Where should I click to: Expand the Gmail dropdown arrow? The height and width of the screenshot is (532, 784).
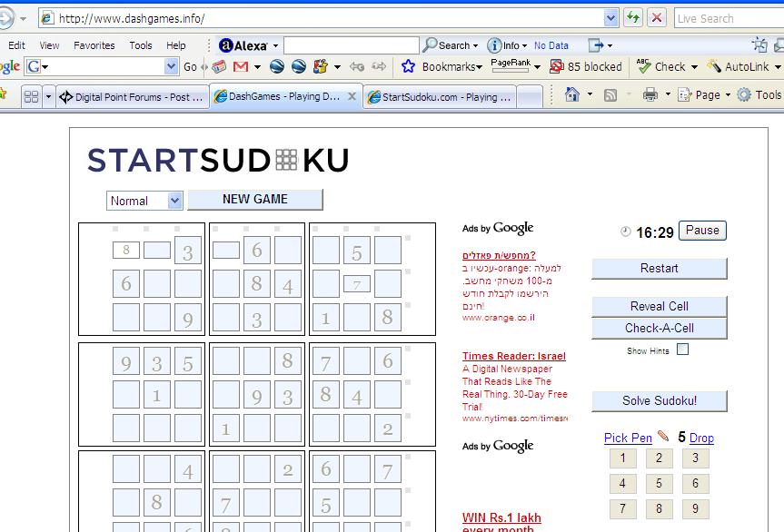coord(257,66)
